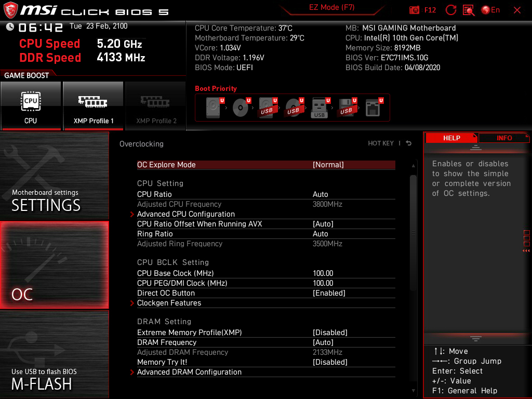532x399 pixels.
Task: Select the USB key boot device icon
Action: coord(321,107)
